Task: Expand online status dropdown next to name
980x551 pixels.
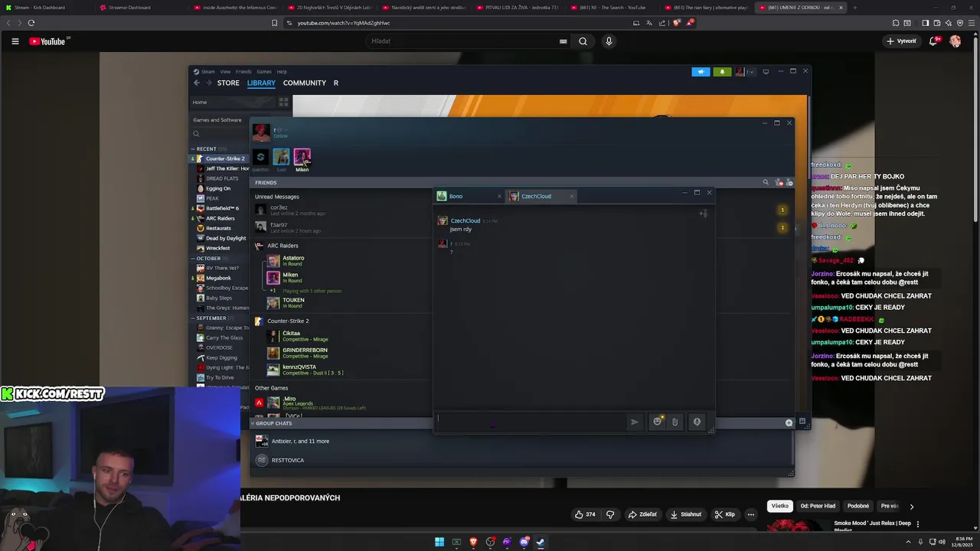Action: (286, 130)
